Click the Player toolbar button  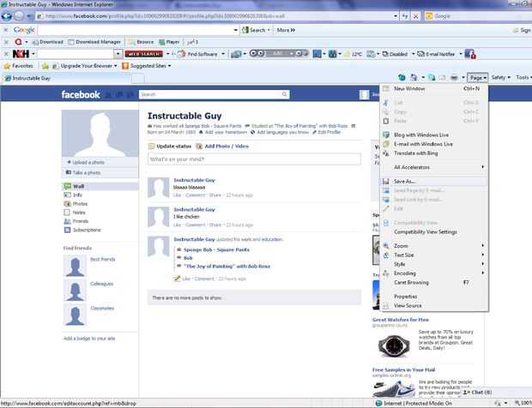click(x=169, y=42)
